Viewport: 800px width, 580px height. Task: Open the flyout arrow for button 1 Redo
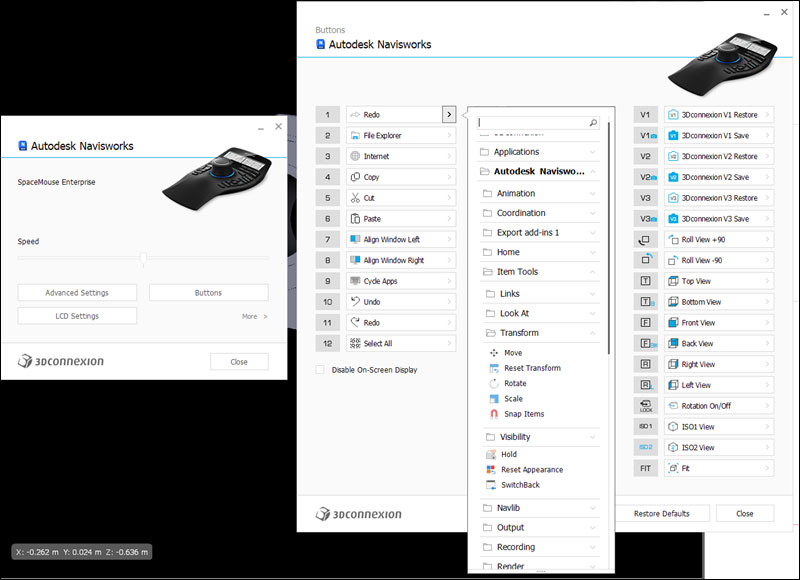449,115
